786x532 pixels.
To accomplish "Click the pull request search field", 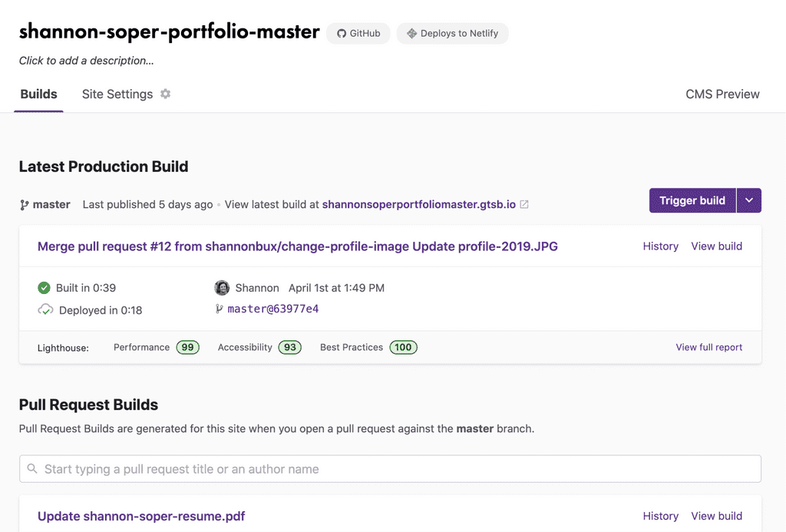I will pyautogui.click(x=390, y=469).
